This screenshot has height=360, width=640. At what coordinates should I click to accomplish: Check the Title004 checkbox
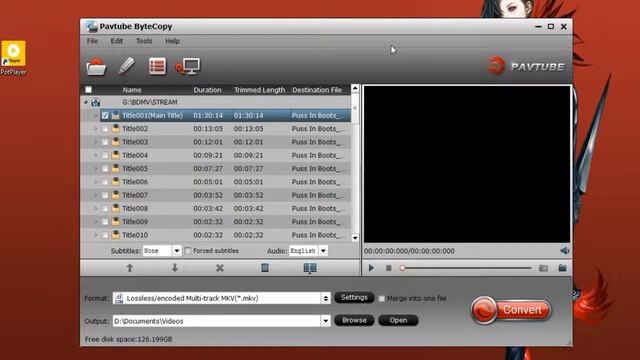[x=105, y=156]
